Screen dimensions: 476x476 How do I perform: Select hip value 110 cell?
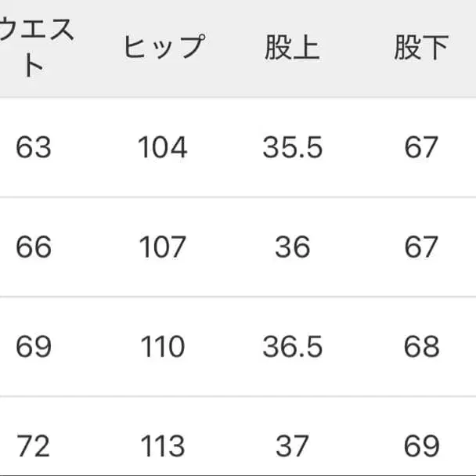[163, 347]
